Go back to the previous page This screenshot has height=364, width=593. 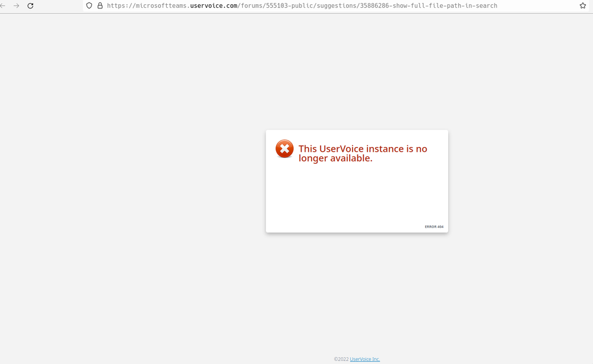pos(2,6)
